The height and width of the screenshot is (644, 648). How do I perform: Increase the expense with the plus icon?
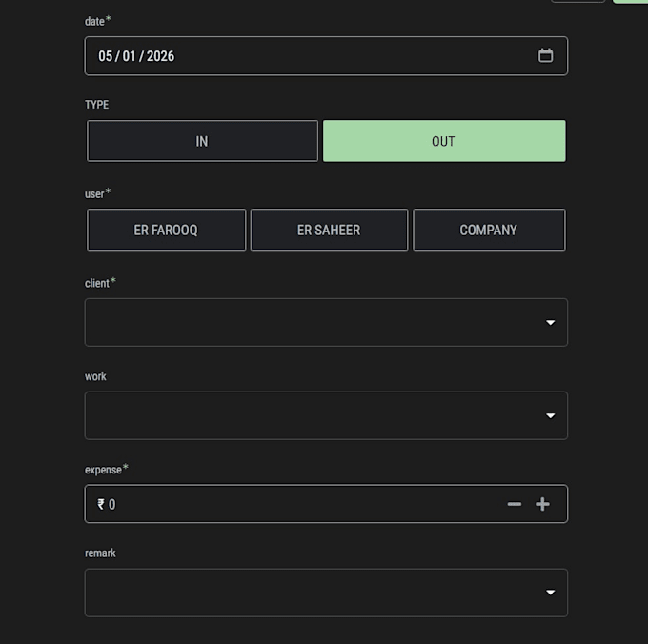[x=542, y=504]
